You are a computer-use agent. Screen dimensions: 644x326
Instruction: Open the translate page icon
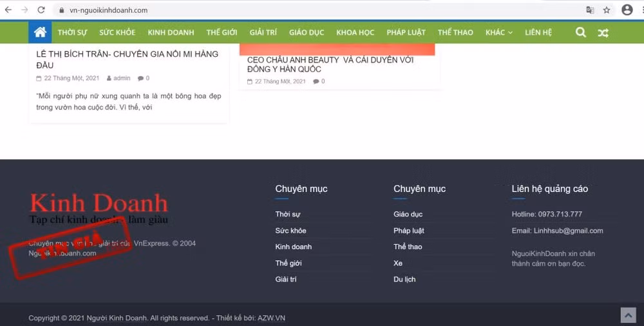click(x=590, y=10)
